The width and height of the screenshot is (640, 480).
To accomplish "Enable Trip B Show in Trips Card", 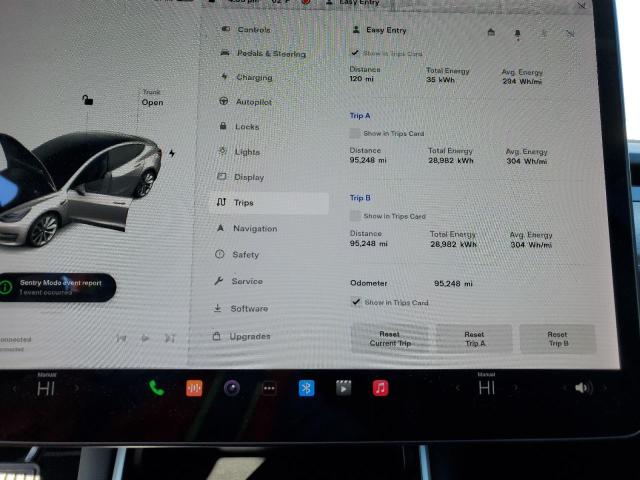I will [x=356, y=216].
